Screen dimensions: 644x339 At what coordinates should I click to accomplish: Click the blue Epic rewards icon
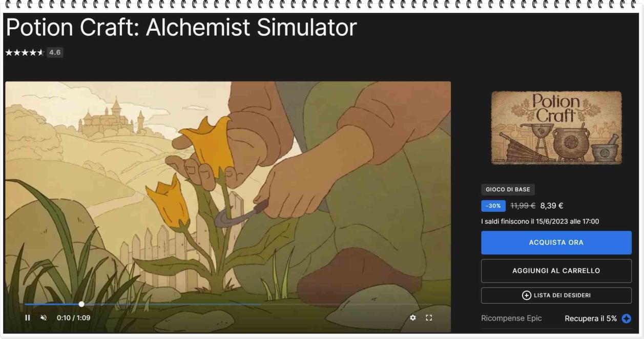(x=626, y=318)
